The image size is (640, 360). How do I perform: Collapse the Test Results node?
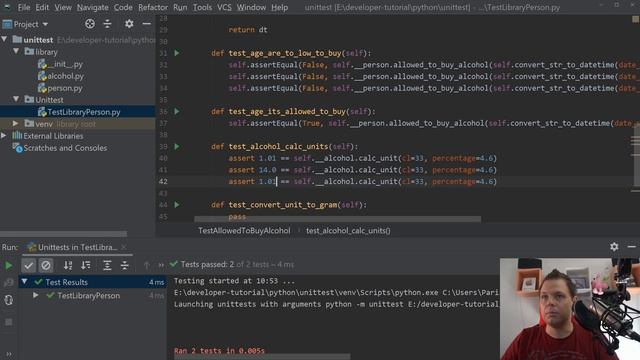24,282
